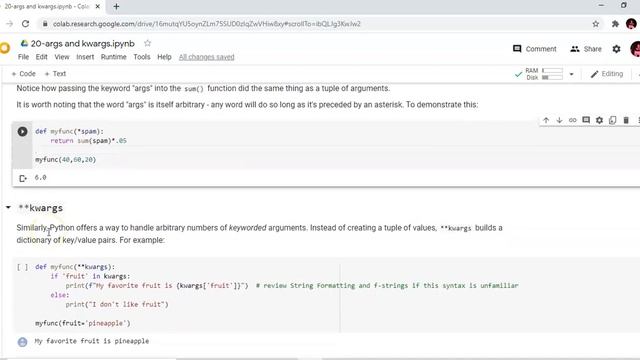640x360 pixels.
Task: Open cell settings gear in cell toolbar
Action: [599, 120]
